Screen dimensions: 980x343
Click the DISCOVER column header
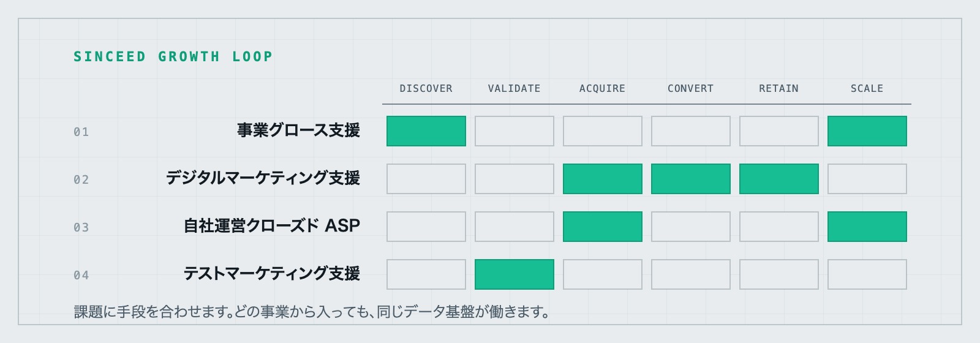(x=426, y=88)
